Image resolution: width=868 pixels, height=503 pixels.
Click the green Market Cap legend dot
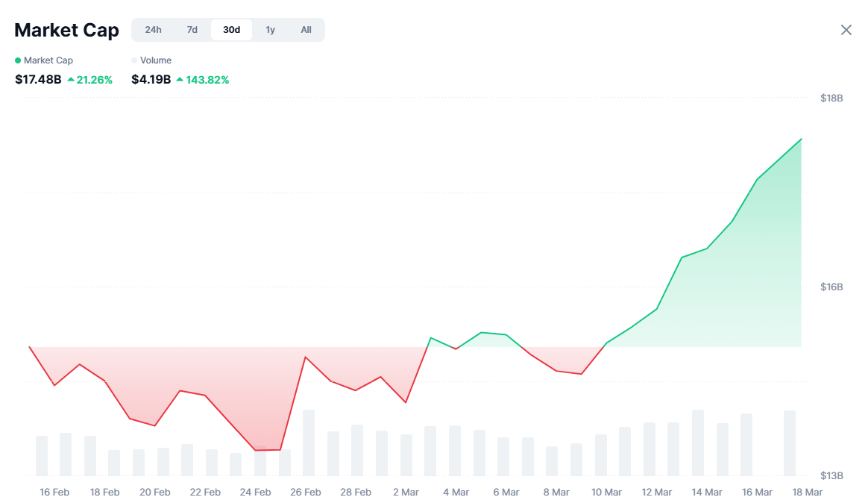pyautogui.click(x=18, y=60)
